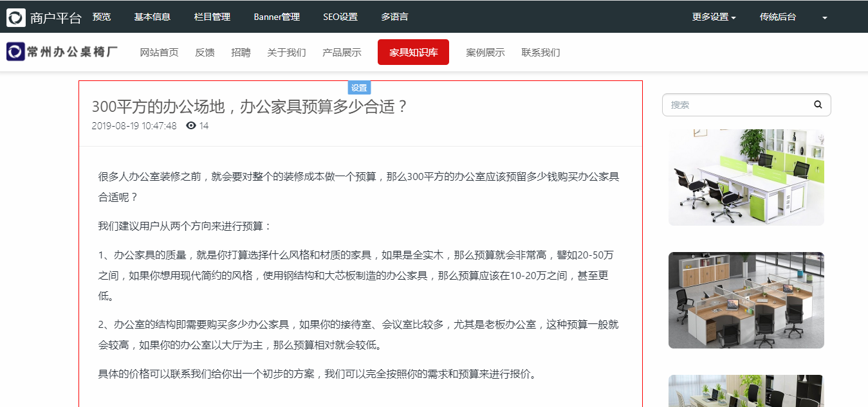Open the 关于我们 nav link
The height and width of the screenshot is (407, 868).
pyautogui.click(x=287, y=53)
